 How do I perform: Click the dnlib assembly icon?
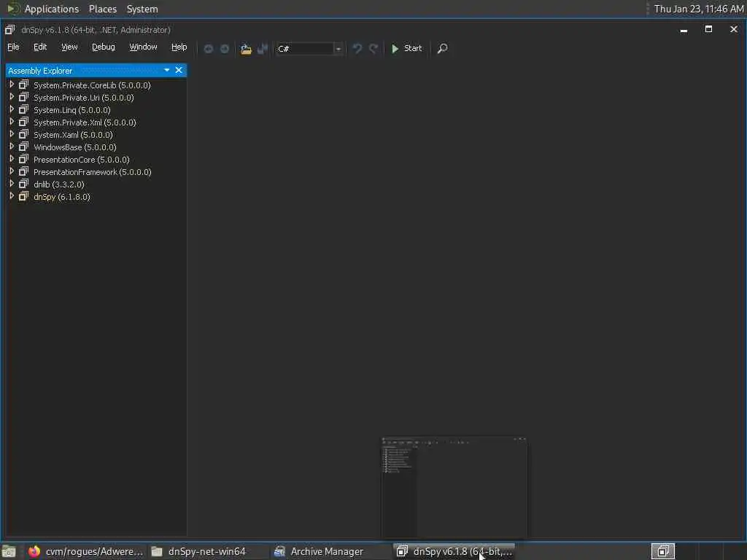coord(23,184)
